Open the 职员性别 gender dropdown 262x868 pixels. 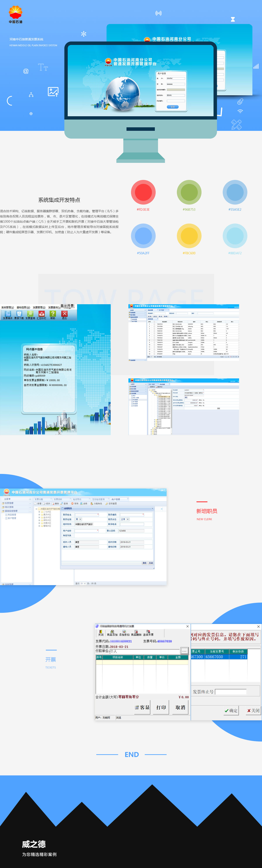click(x=79, y=519)
